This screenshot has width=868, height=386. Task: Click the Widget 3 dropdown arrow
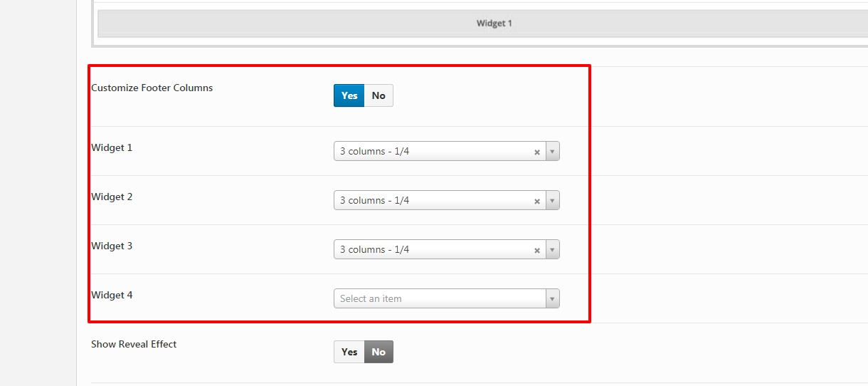pyautogui.click(x=552, y=250)
